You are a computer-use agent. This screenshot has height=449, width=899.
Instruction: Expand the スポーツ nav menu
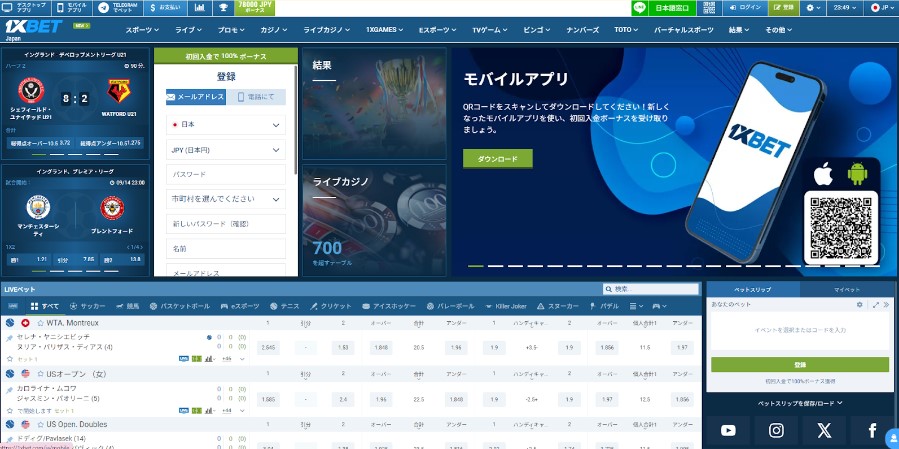click(x=143, y=30)
